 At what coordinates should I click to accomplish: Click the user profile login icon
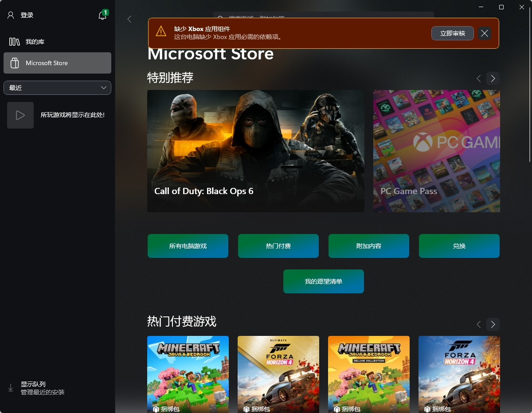click(11, 15)
